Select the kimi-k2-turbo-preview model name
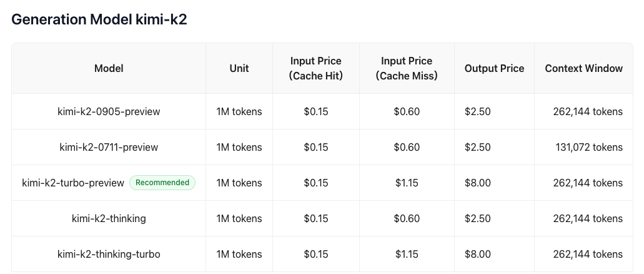The height and width of the screenshot is (274, 644). pos(73,183)
